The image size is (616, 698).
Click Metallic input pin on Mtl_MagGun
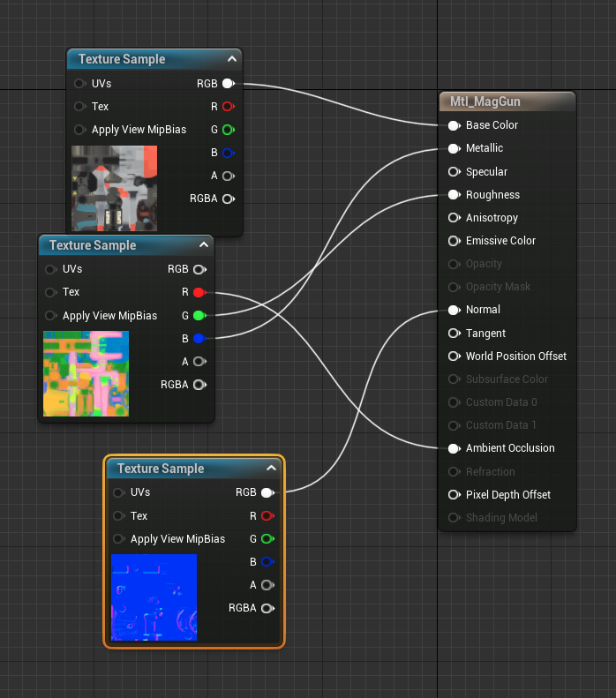[x=454, y=148]
